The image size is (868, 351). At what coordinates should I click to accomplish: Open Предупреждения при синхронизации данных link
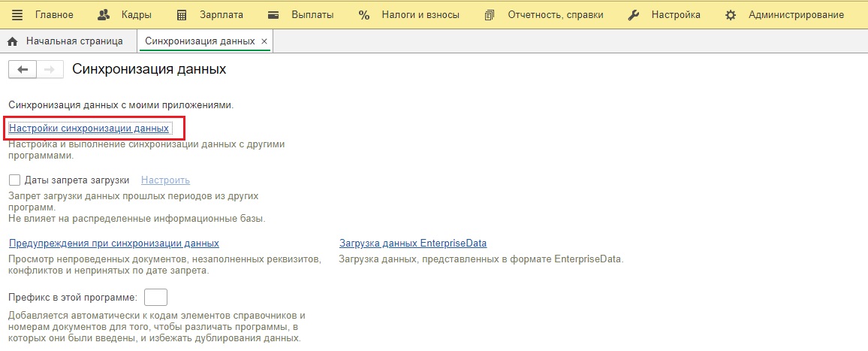point(113,244)
